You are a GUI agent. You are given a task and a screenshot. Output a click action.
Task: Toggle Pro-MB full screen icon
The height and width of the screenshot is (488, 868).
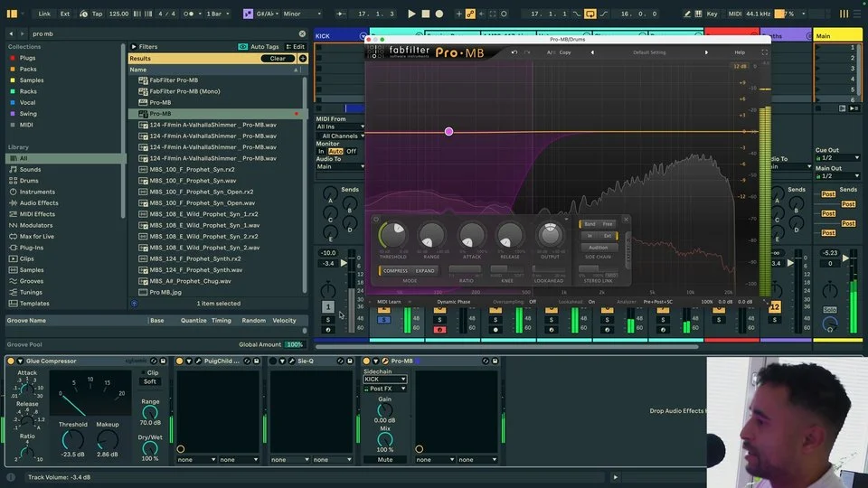click(x=765, y=52)
